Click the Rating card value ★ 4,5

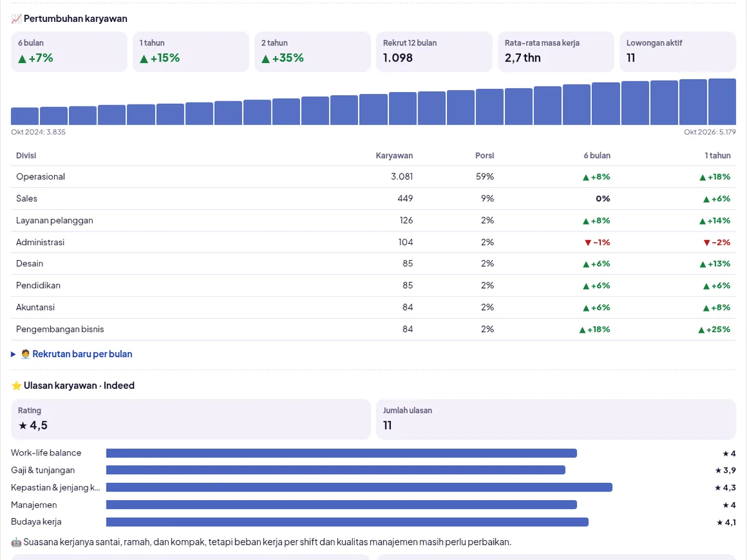33,426
